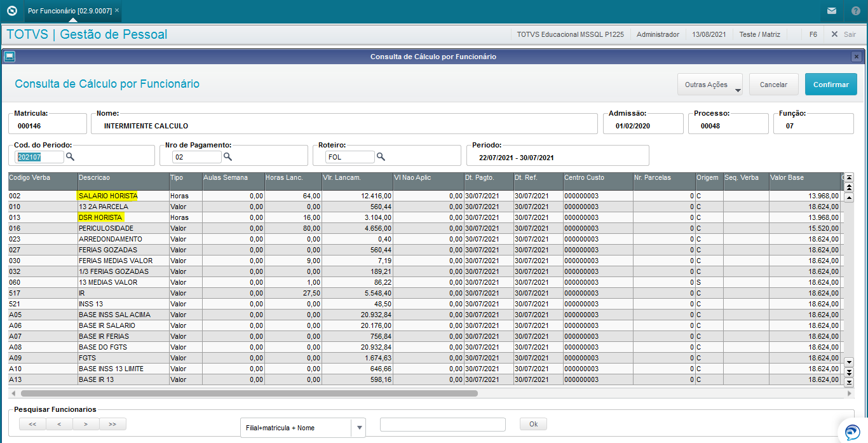Open the help question mark icon
The image size is (868, 443).
pos(855,11)
